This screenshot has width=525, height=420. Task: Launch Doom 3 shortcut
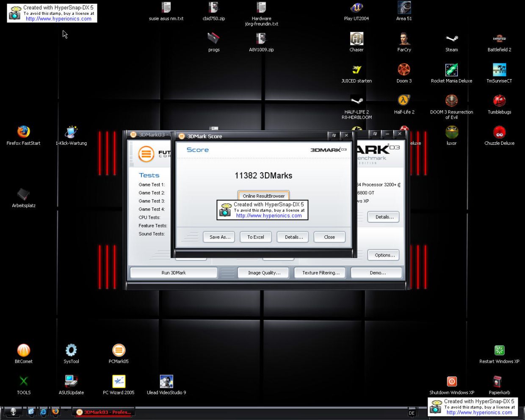tap(404, 70)
